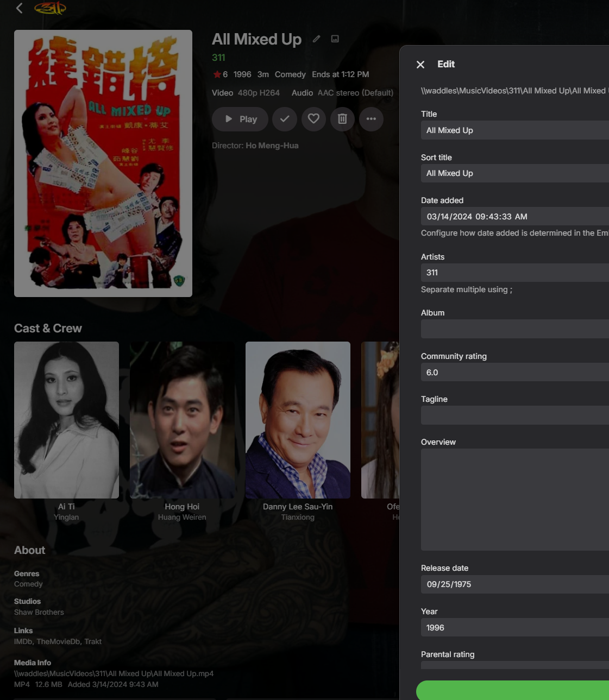Image resolution: width=609 pixels, height=700 pixels.
Task: Click the Comedy genre link in About
Action: pyautogui.click(x=28, y=584)
